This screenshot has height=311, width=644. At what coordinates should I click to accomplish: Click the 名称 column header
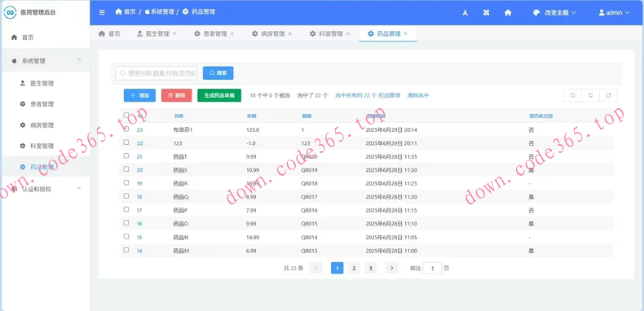pos(179,116)
